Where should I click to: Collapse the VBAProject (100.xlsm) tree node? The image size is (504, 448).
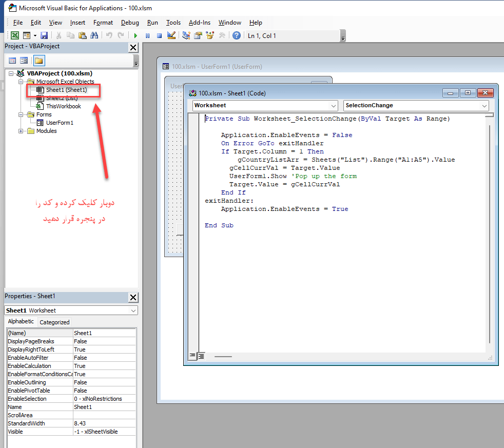(x=11, y=73)
